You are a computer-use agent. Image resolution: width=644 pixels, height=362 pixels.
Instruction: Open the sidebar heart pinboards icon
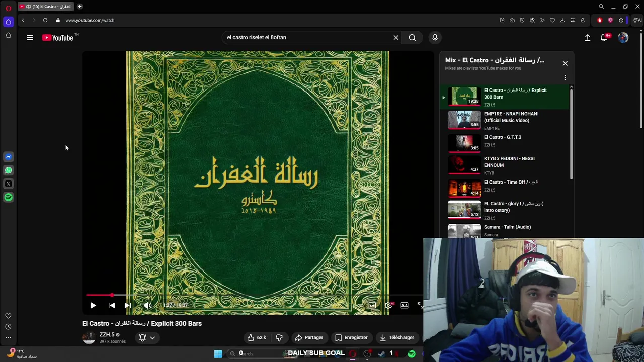pos(8,316)
